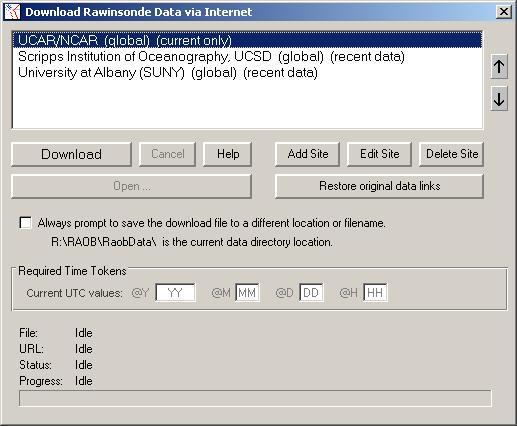Click the DD day token field
The height and width of the screenshot is (426, 517).
[311, 293]
